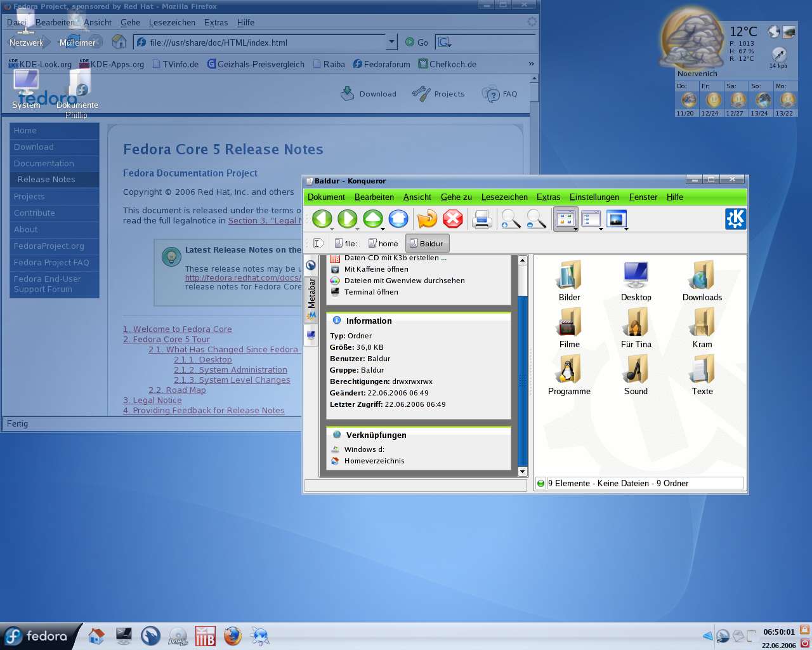Open the Filme folder

(x=569, y=328)
